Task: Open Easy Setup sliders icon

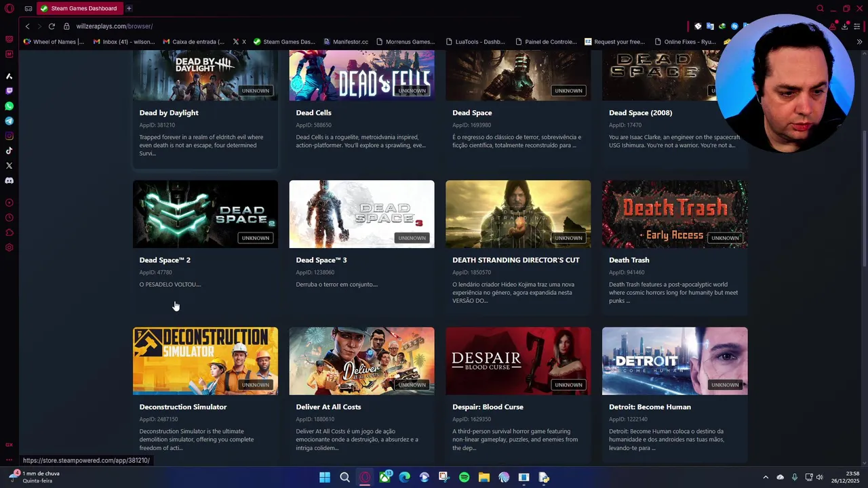Action: [857, 26]
